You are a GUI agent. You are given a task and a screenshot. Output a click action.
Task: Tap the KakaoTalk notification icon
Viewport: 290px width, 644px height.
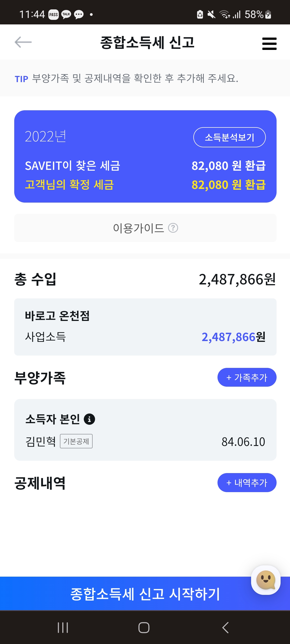point(66,14)
